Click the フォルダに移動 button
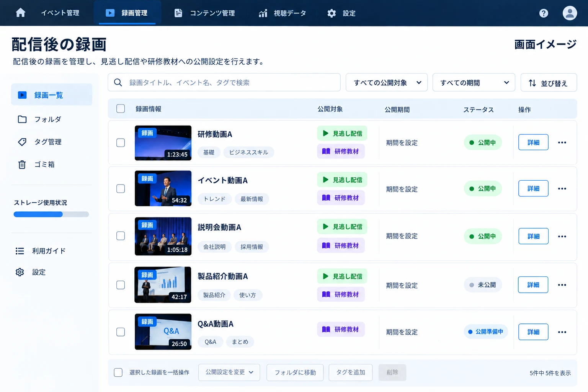 295,372
